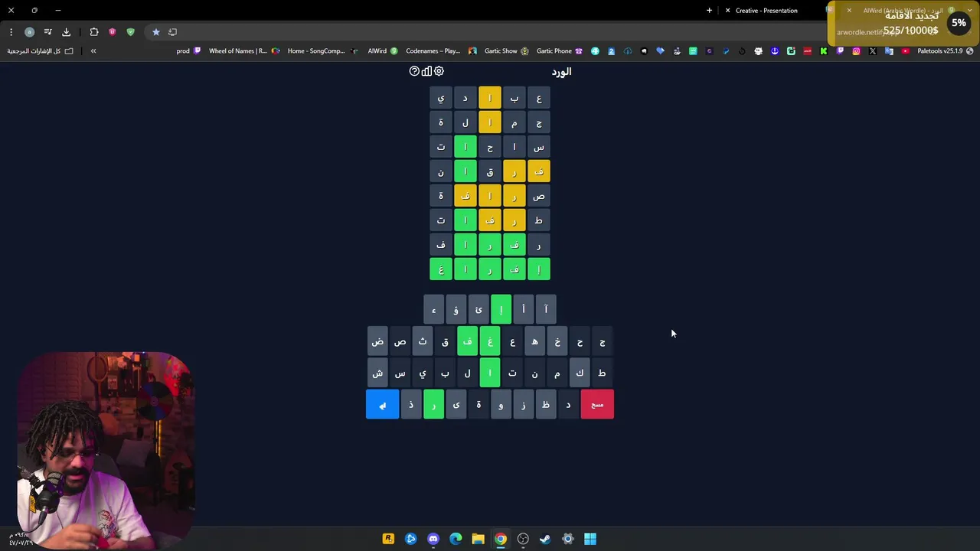Open the Extensions puzzle icon
Viewport: 980px width, 551px height.
click(94, 32)
